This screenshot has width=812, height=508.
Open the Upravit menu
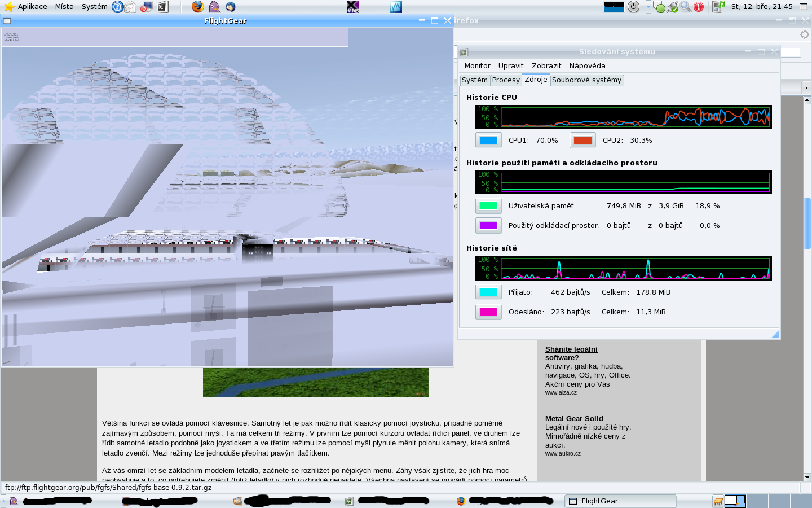(x=511, y=66)
